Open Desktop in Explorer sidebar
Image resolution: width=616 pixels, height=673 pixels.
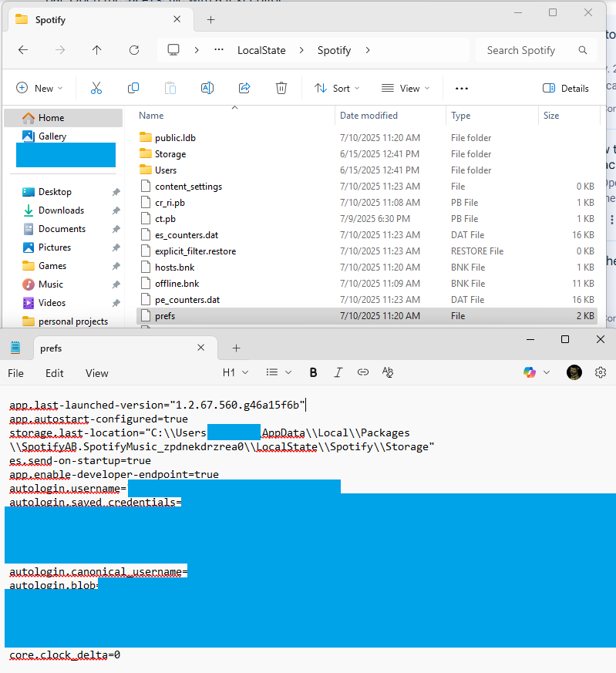pos(63,192)
